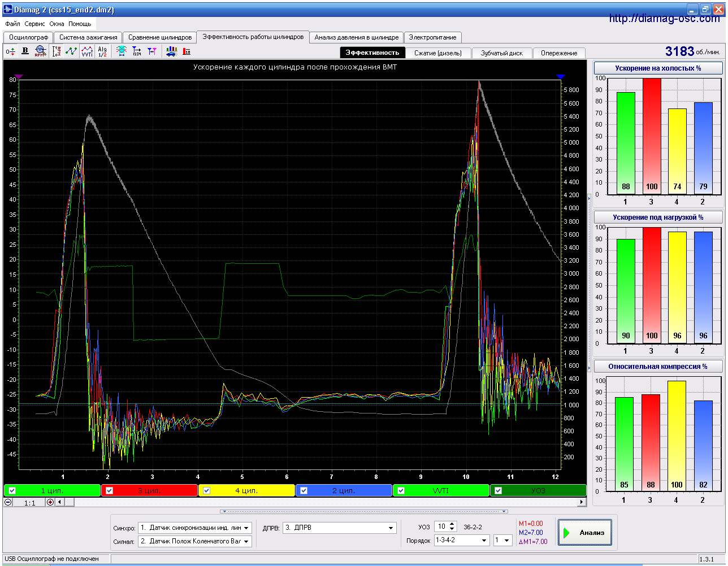
Task: Click the red cylinder 3 idle bar showing 100
Action: pos(651,136)
